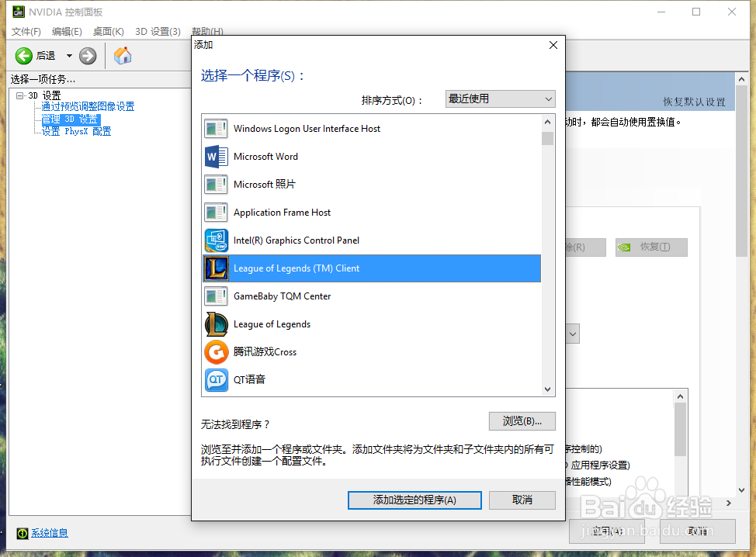756x557 pixels.
Task: Click the QT语音 program icon
Action: click(x=216, y=380)
